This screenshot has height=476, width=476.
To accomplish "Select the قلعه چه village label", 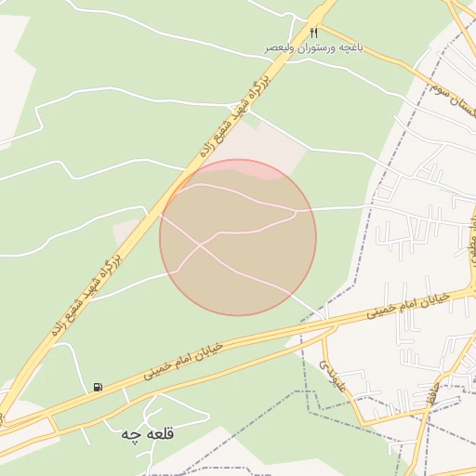I will point(148,433).
